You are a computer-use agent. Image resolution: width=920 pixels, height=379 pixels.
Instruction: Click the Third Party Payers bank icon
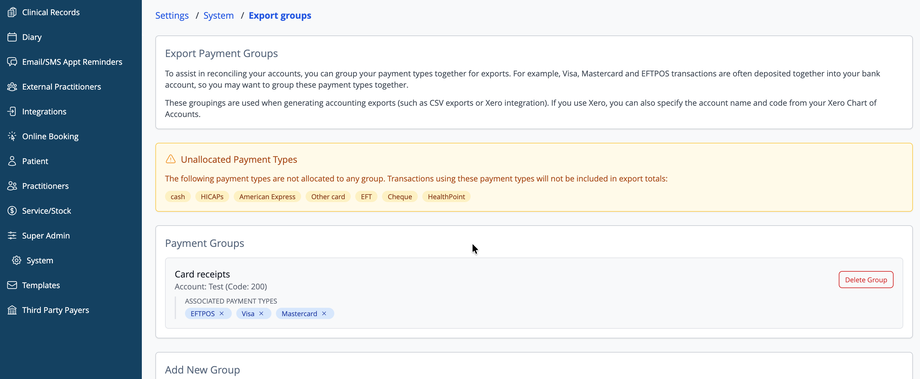click(12, 310)
